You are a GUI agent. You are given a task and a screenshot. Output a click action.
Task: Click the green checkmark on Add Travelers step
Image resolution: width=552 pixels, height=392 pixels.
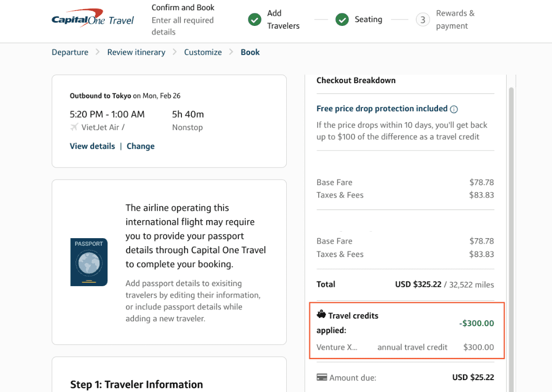[x=254, y=19]
